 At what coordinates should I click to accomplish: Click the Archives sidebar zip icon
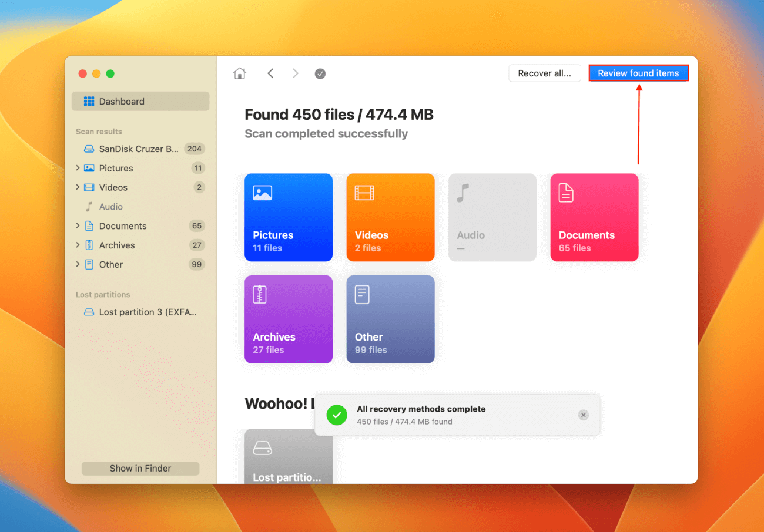(x=89, y=245)
